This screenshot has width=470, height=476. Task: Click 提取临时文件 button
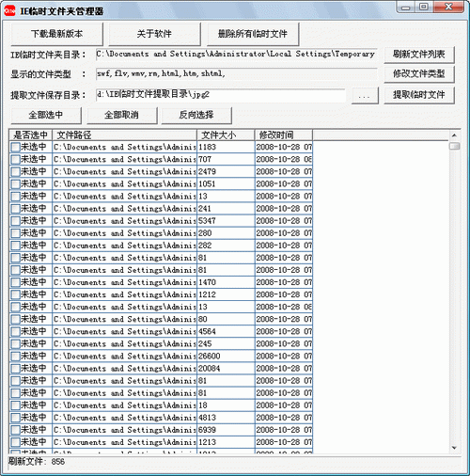click(x=419, y=95)
